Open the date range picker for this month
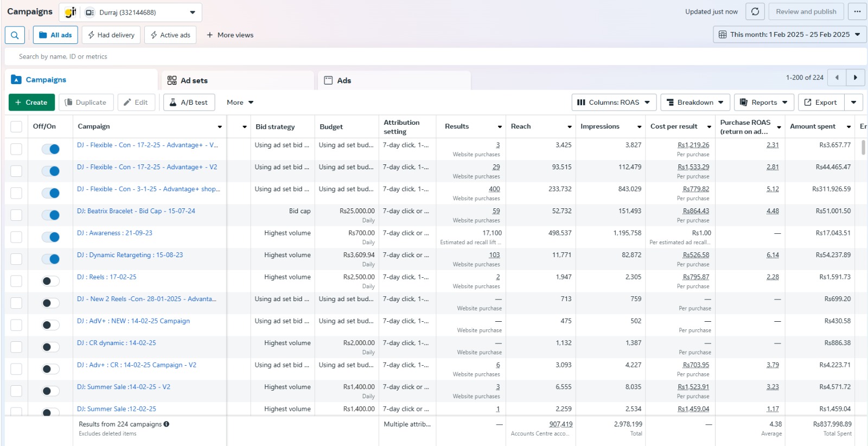The image size is (868, 446). click(789, 35)
